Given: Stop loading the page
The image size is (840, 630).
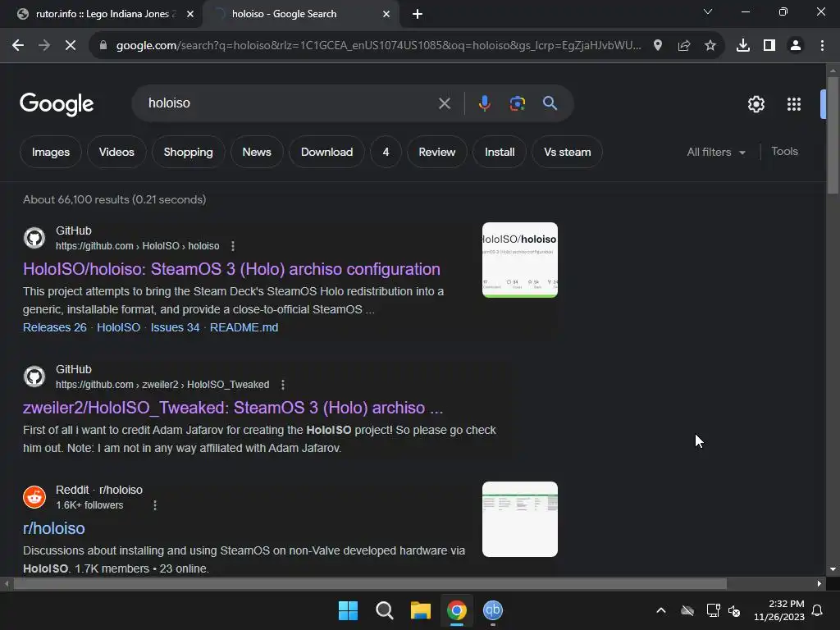Looking at the screenshot, I should coord(71,46).
